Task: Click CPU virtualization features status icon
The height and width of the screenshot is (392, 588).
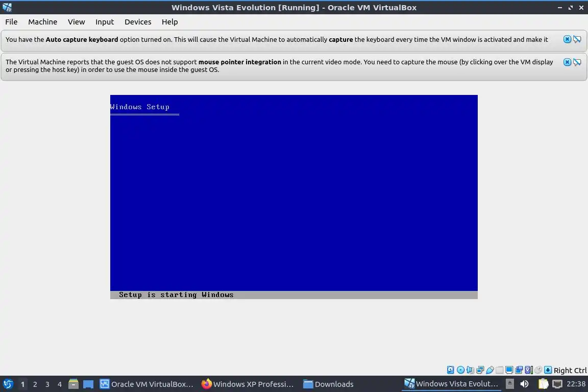Action: click(x=528, y=370)
